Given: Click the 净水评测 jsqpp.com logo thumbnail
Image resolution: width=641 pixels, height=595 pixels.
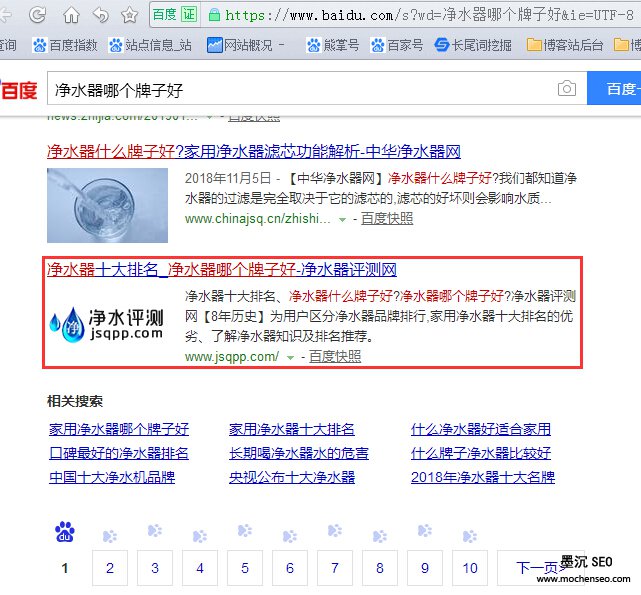Looking at the screenshot, I should [107, 325].
